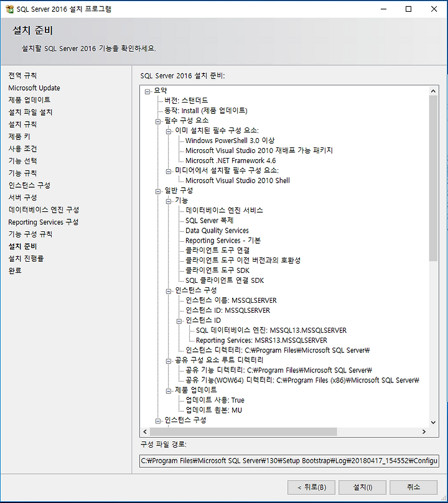Select 설치 준비 step in sidebar
Screen dimensions: 448x503
[22, 246]
